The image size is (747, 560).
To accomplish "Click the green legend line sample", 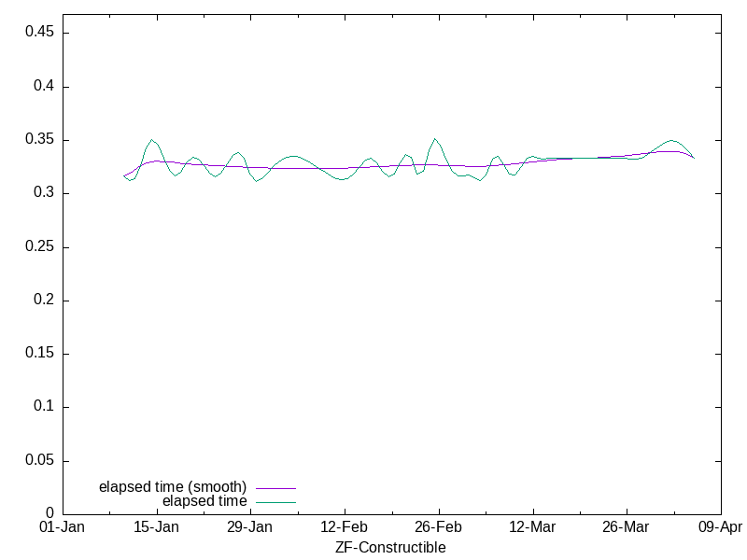I will [275, 502].
